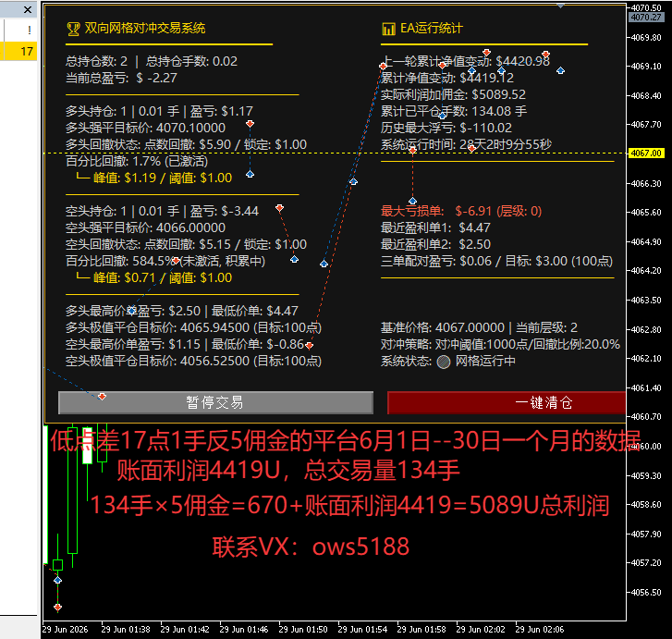The width and height of the screenshot is (672, 639).
Task: Select 空头强平目标价: 4066.00000
Action: coord(145,227)
